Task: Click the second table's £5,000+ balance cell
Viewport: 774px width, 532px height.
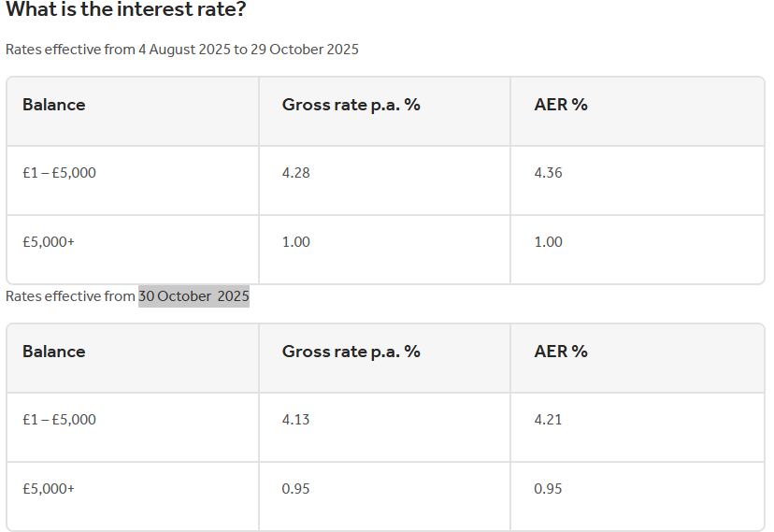Action: [133, 496]
